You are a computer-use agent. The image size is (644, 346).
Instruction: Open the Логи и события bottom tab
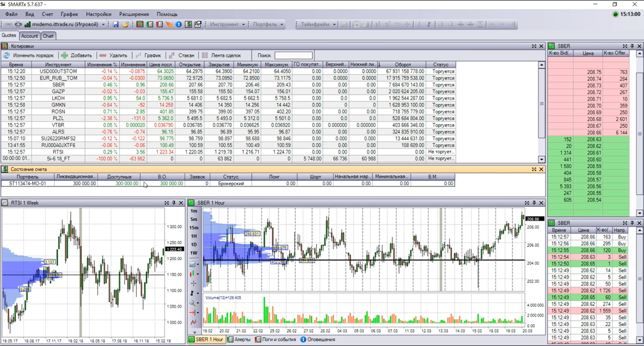click(276, 339)
